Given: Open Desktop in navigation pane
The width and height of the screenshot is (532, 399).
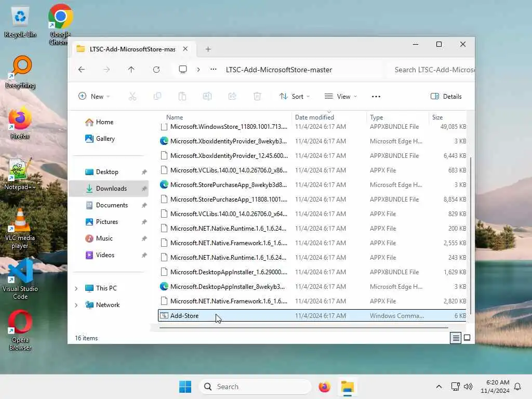Looking at the screenshot, I should pyautogui.click(x=107, y=171).
